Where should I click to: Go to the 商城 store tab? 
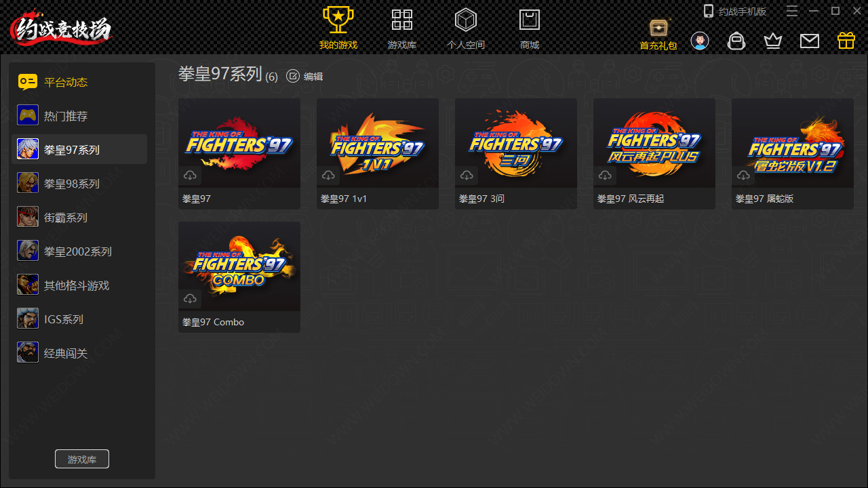[x=530, y=27]
